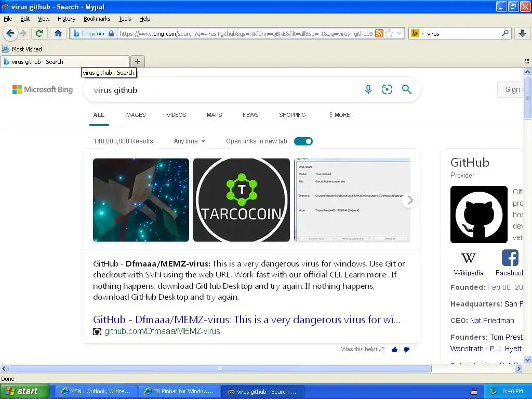The height and width of the screenshot is (399, 532).
Task: Go to the browser Home page
Action: [58, 33]
